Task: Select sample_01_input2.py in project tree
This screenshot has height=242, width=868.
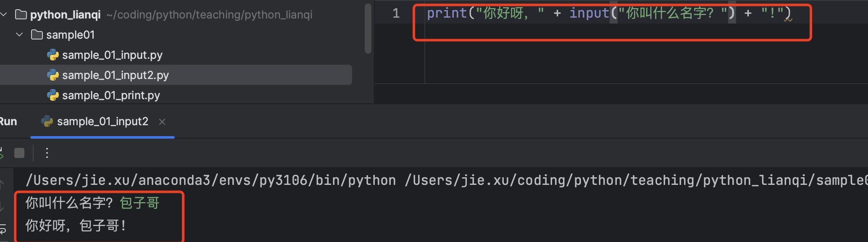Action: pyautogui.click(x=115, y=75)
